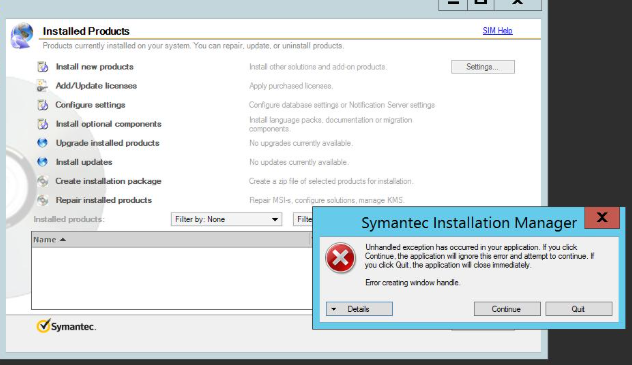Screen dimensions: 632x365
Task: Click the empty installed products list area
Action: [172, 278]
